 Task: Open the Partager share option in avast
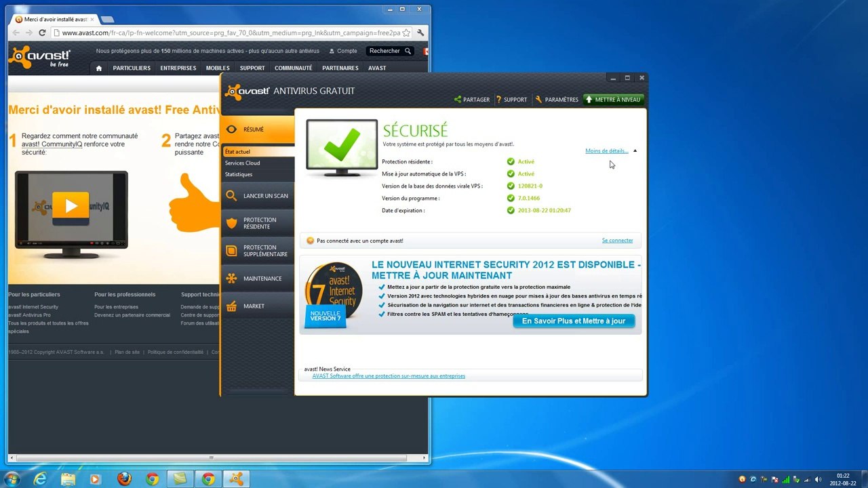coord(472,100)
